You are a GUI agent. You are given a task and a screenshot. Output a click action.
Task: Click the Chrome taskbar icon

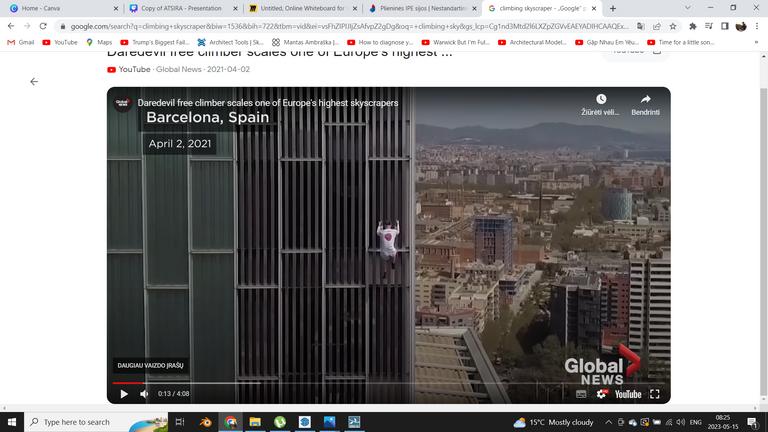(230, 422)
